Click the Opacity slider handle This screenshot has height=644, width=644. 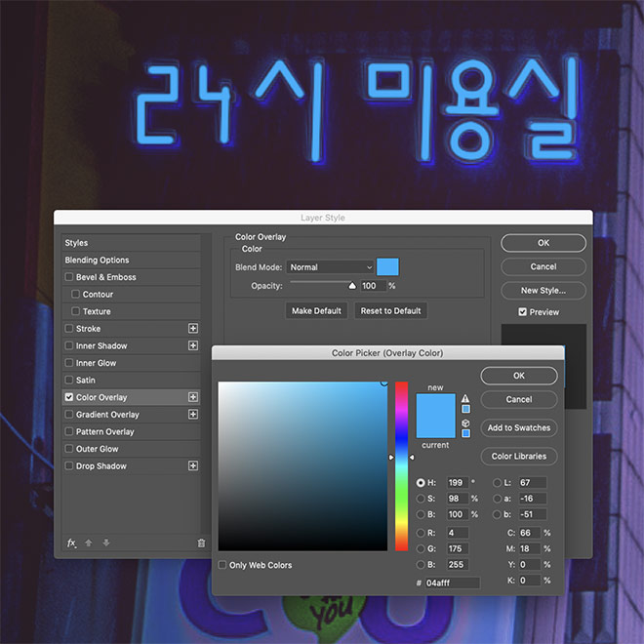click(x=352, y=286)
